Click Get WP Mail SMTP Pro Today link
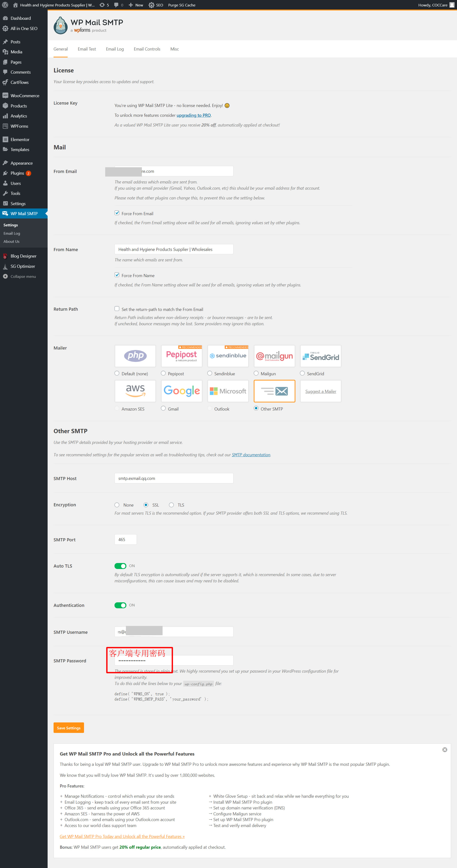This screenshot has height=868, width=457. (x=122, y=836)
